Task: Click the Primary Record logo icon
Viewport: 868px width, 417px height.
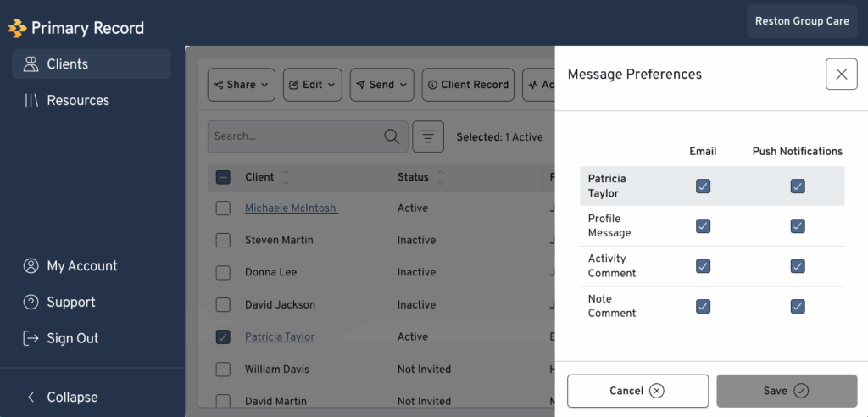Action: coord(18,28)
